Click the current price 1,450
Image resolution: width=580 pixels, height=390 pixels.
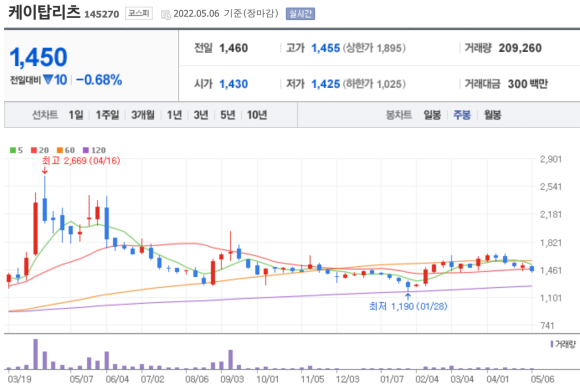[x=38, y=57]
